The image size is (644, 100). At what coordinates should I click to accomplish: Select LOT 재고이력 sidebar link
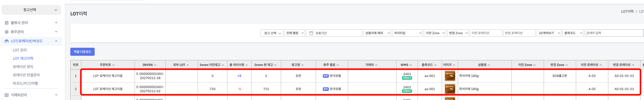point(23,58)
